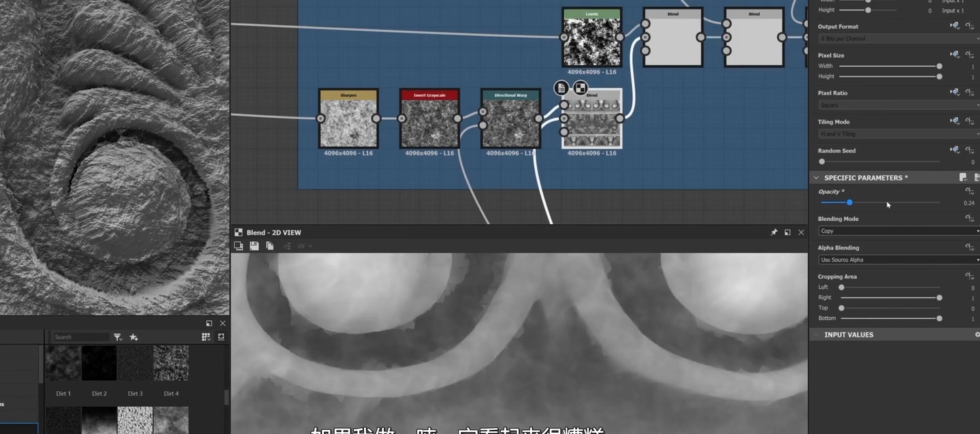The height and width of the screenshot is (434, 980).
Task: Copy the 2D view to clipboard
Action: click(x=269, y=246)
